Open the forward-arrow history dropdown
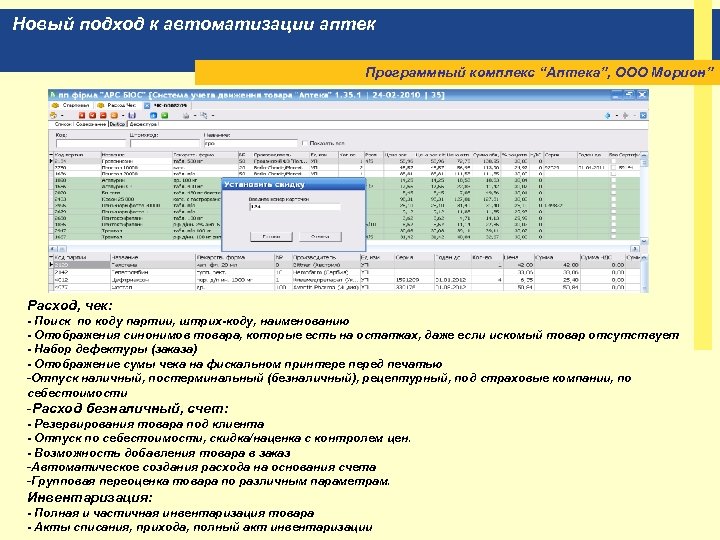 click(x=634, y=116)
